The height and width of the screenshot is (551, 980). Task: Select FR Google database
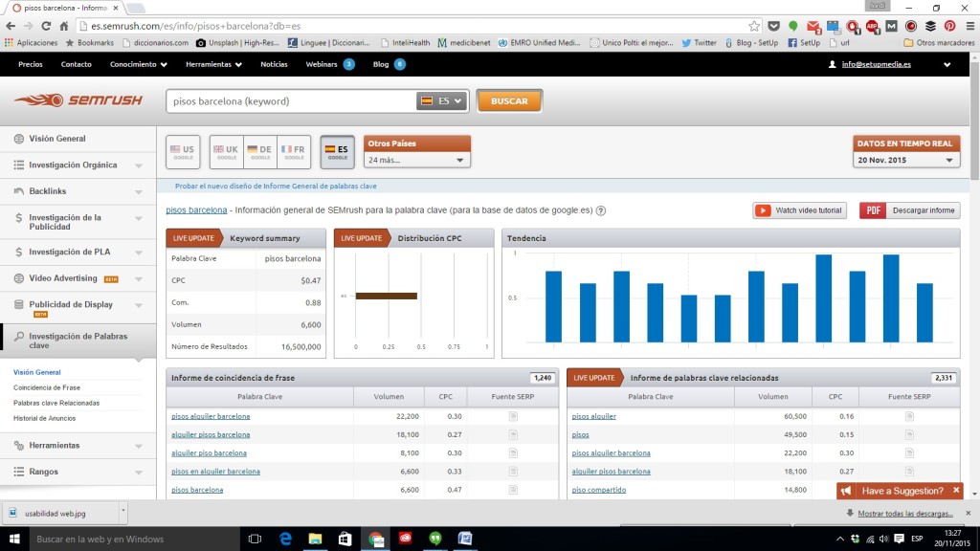tap(294, 152)
